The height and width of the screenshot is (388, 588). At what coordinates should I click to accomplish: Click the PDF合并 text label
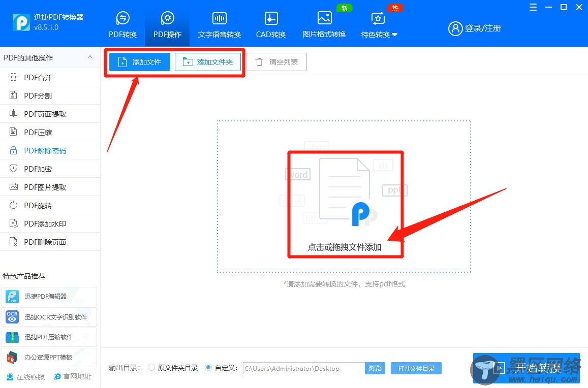[x=38, y=78]
